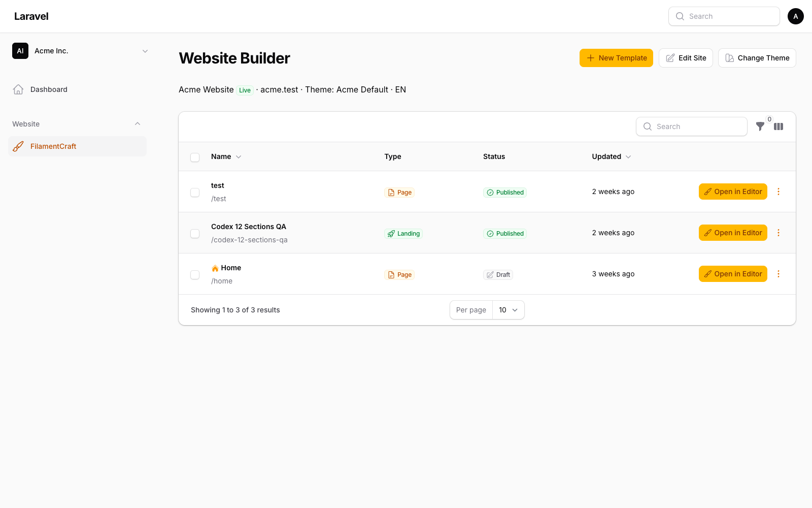The height and width of the screenshot is (508, 812).
Task: Click the Type column header
Action: (393, 156)
